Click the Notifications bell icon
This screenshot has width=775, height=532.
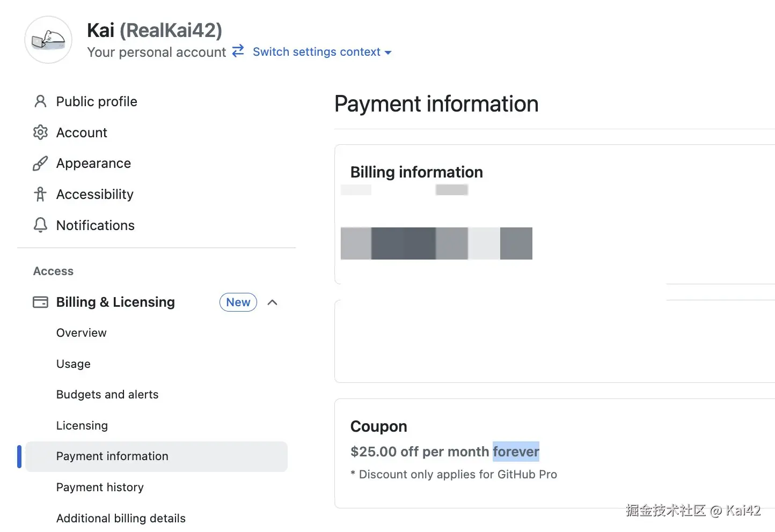[40, 225]
